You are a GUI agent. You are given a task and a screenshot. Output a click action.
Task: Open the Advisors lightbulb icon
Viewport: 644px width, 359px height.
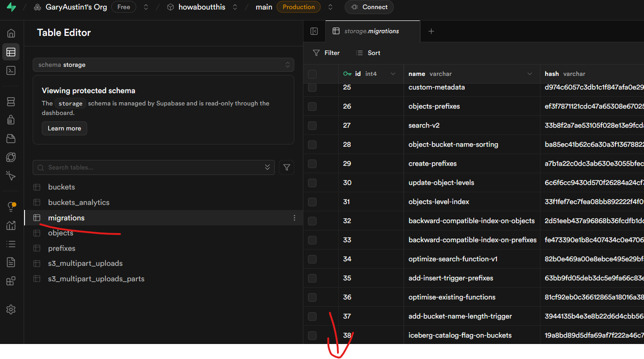[11, 207]
